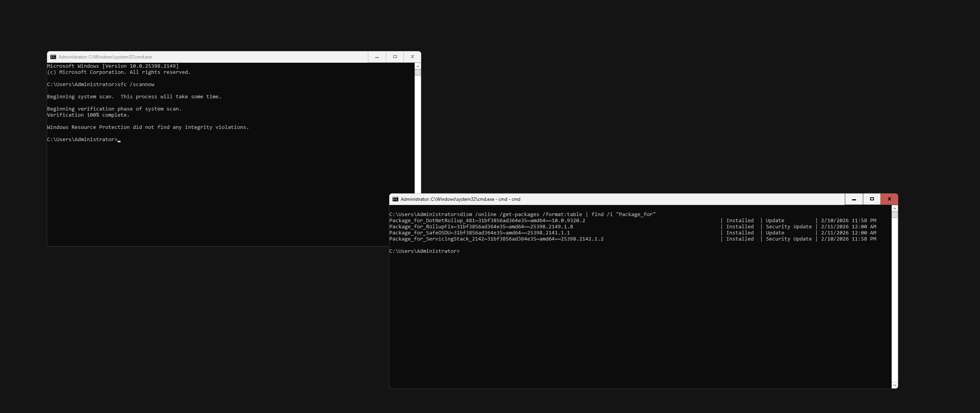980x413 pixels.
Task: Open system menu icon of the dism cmd window
Action: point(395,199)
